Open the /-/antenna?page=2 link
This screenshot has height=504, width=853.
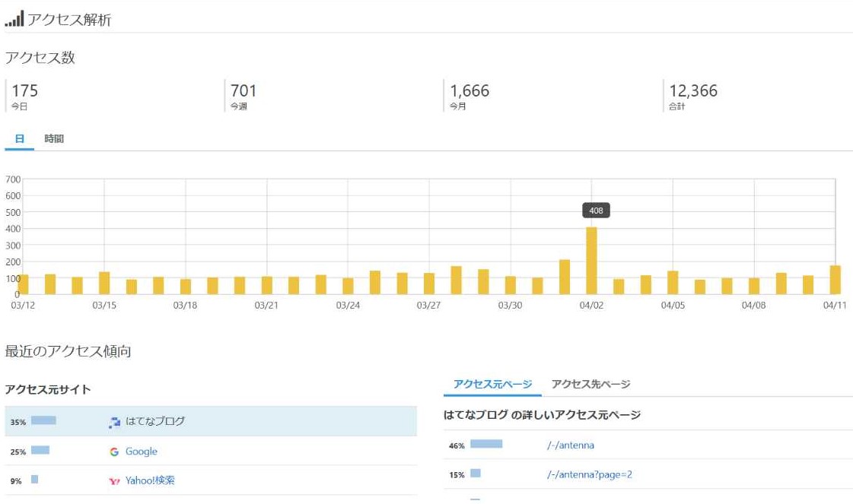click(590, 474)
